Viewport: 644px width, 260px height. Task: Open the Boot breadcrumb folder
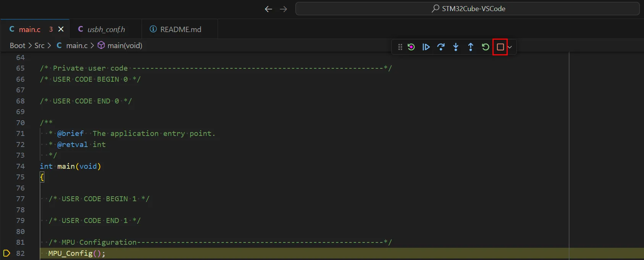coord(18,45)
